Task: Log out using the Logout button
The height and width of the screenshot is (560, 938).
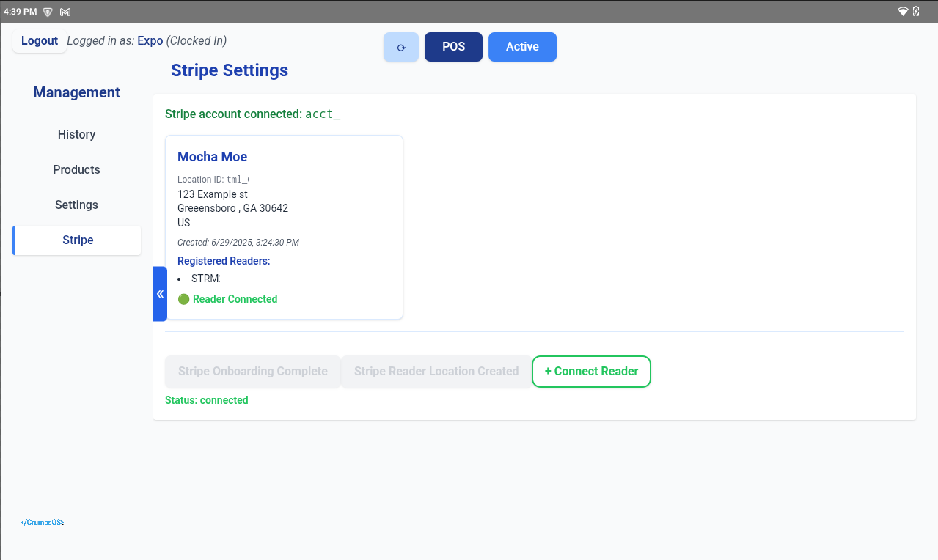Action: [x=40, y=41]
